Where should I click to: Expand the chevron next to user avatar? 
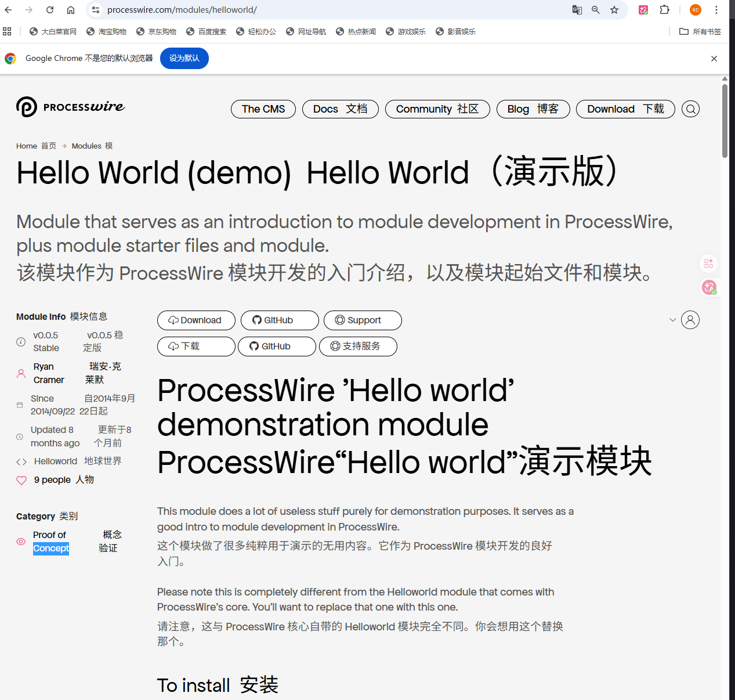672,320
